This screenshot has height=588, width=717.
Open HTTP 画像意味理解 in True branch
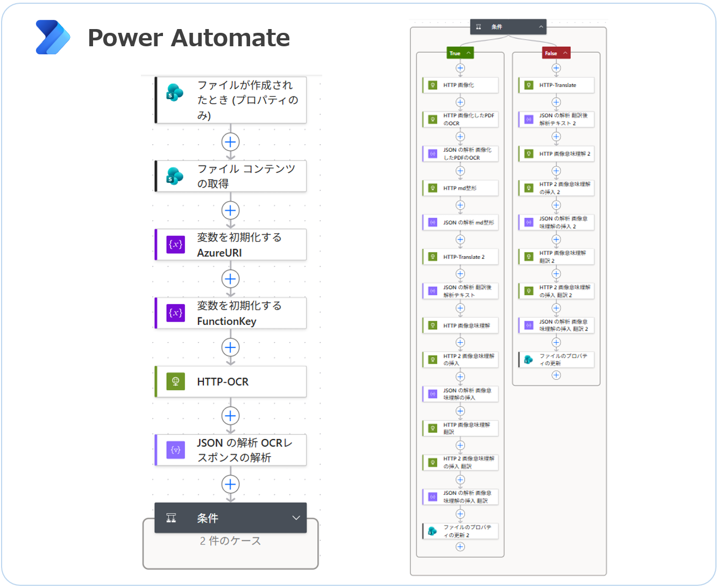(x=460, y=325)
